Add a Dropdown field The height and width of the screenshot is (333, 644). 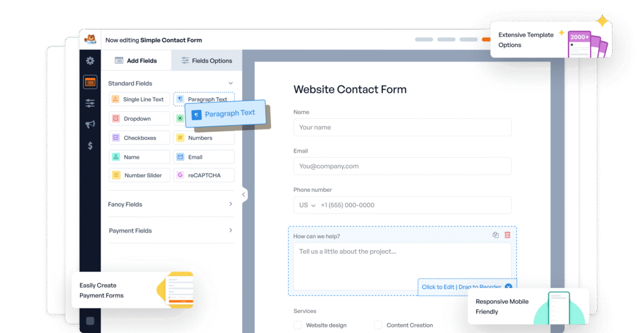(139, 119)
